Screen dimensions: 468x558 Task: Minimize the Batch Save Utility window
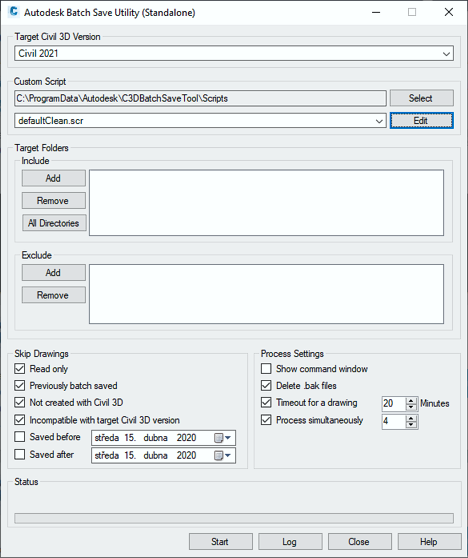tap(376, 12)
